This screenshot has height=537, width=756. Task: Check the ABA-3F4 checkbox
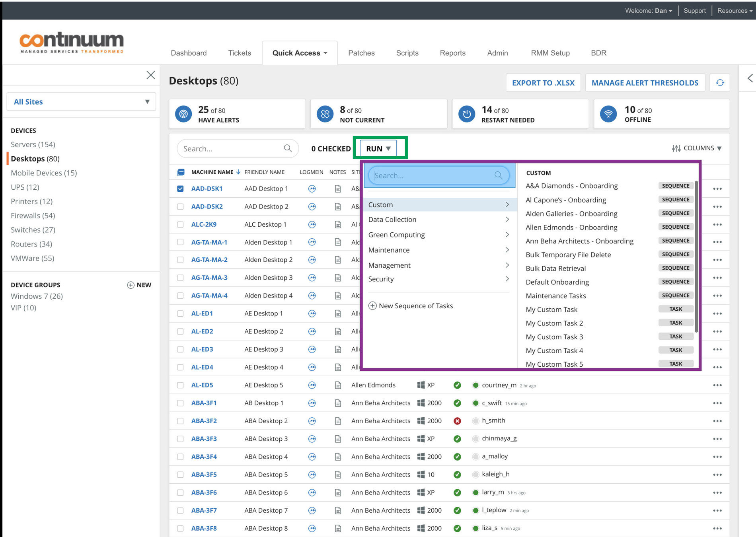(x=180, y=457)
